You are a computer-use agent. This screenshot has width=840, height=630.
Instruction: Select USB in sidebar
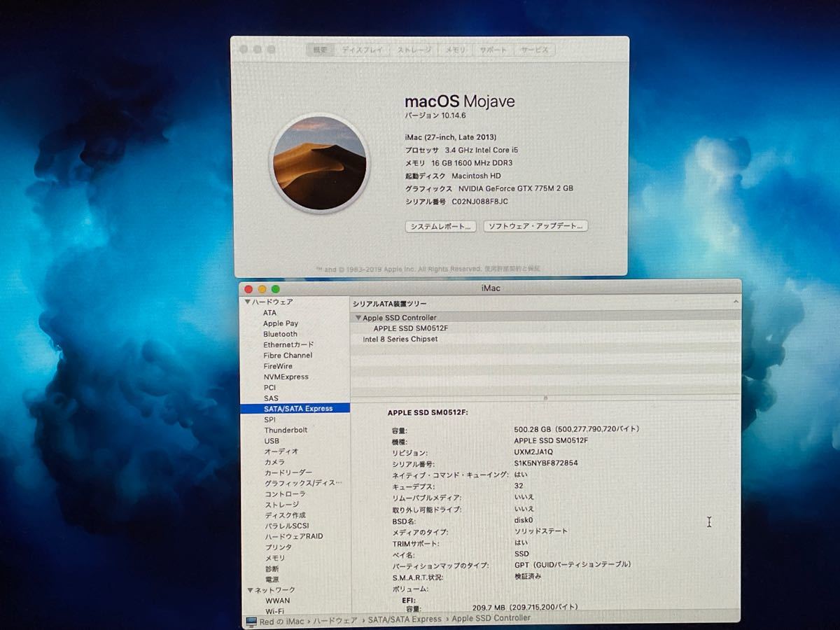pyautogui.click(x=272, y=441)
